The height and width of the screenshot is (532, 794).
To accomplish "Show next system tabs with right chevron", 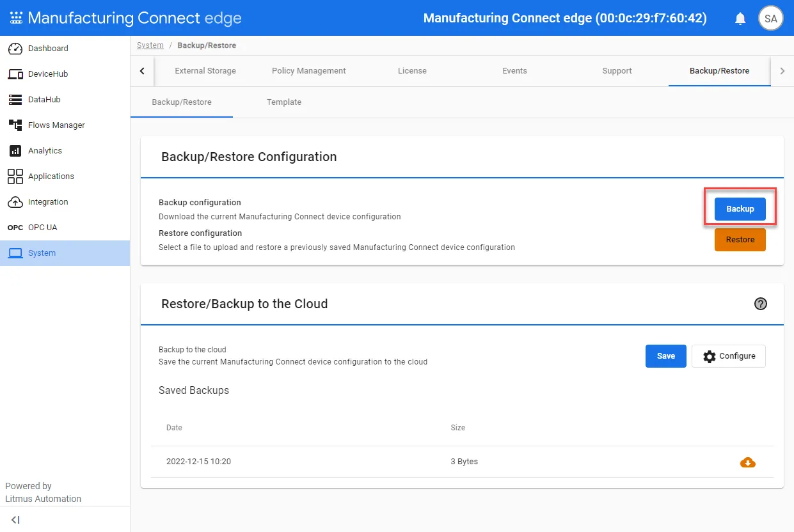I will (x=782, y=71).
